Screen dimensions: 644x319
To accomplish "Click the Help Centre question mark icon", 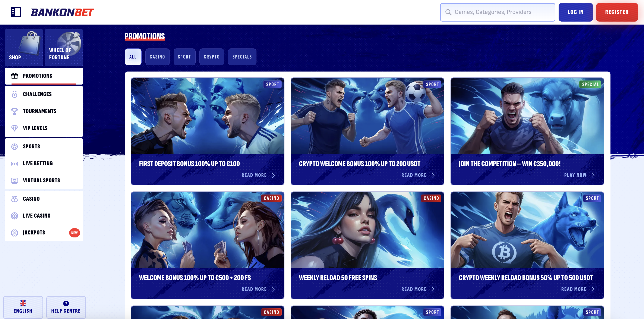I will tap(66, 303).
